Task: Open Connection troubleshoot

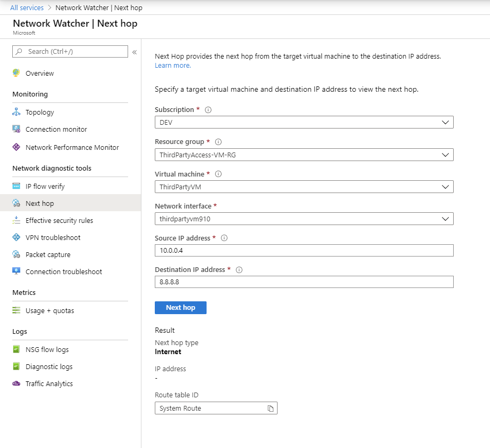Action: [70, 271]
